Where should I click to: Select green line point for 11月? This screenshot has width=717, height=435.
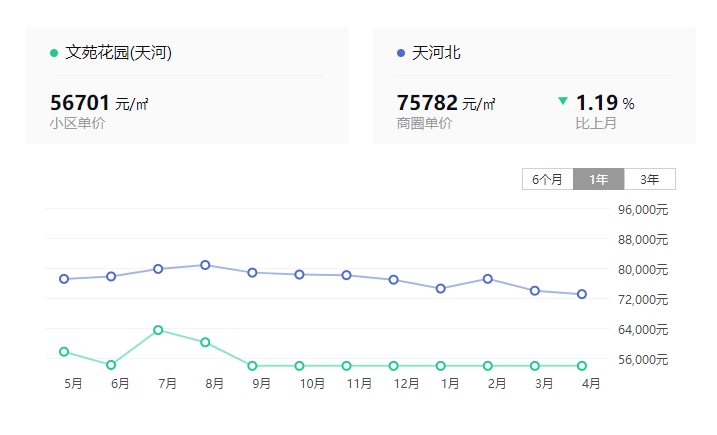[347, 366]
